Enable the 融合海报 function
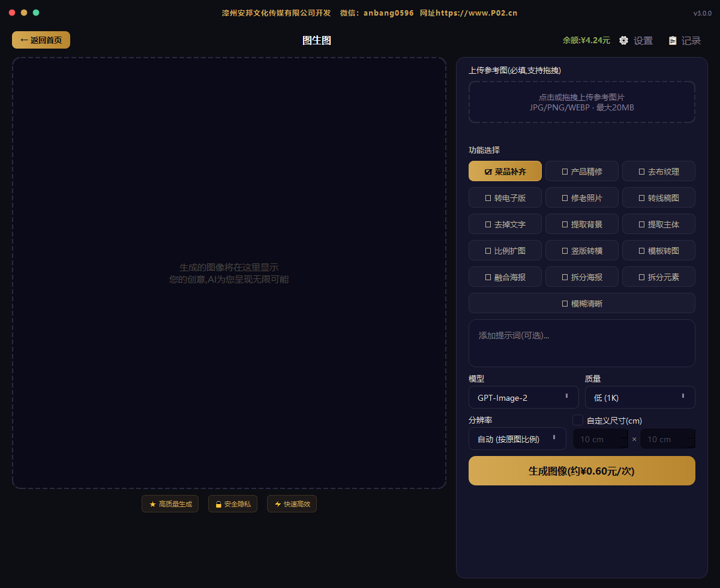 (505, 277)
